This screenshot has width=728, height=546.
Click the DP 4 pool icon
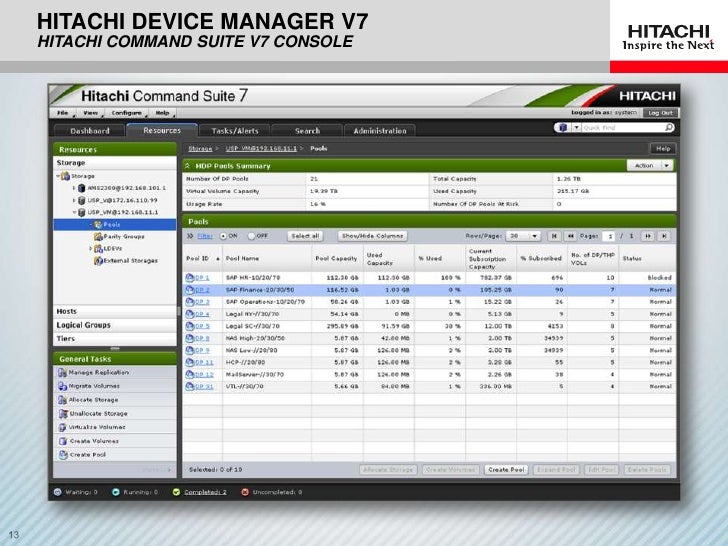tap(189, 314)
